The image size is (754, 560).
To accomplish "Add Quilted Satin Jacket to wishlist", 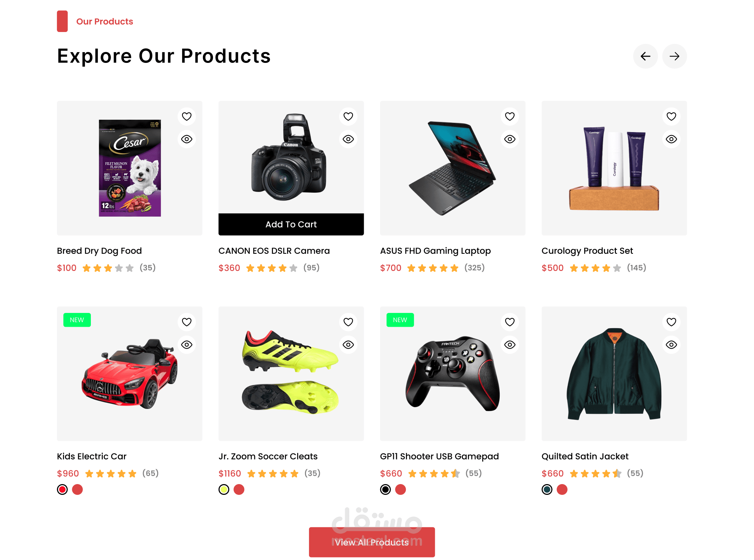I will pos(671,322).
